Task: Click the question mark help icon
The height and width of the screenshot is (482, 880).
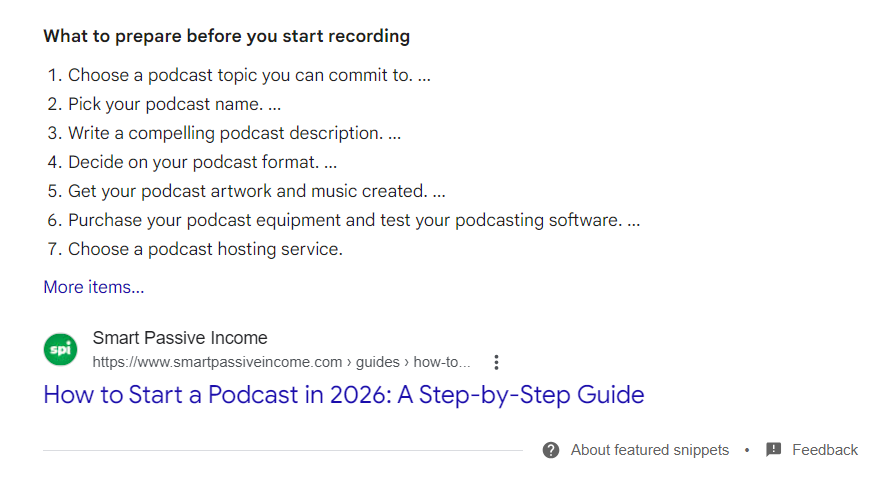Action: [x=551, y=450]
